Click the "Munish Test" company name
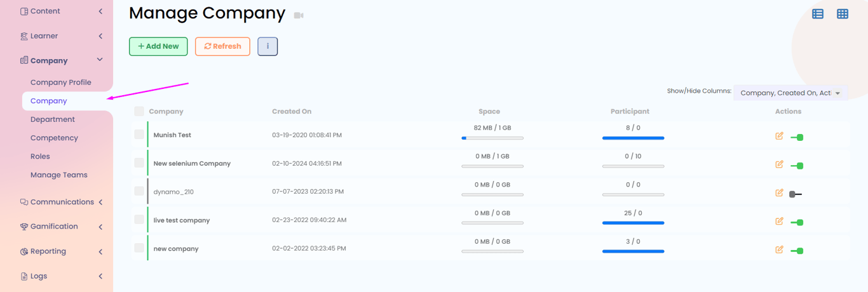The image size is (868, 292). click(x=172, y=135)
